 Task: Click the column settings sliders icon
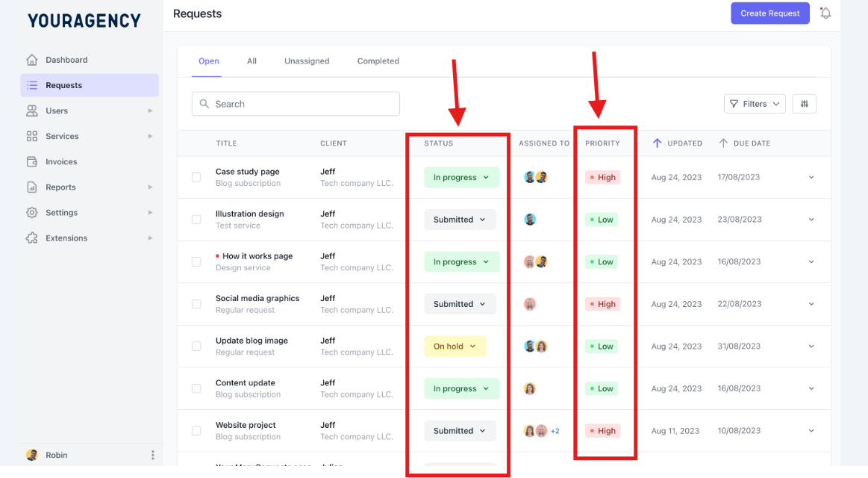click(805, 104)
